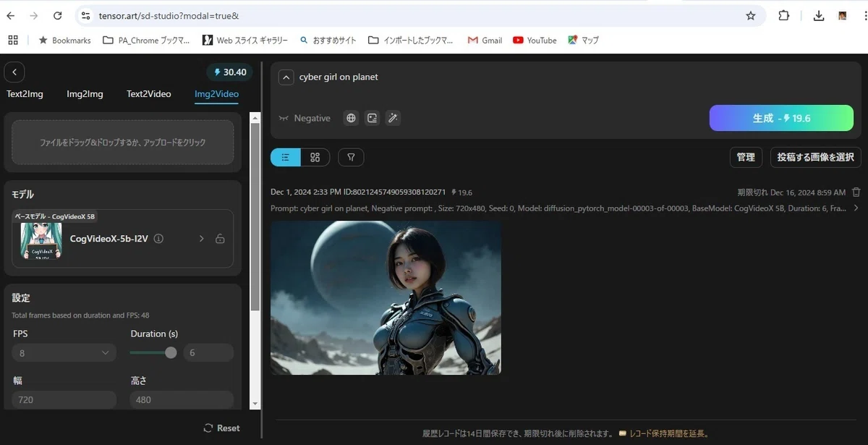Open the translate globe icon under prompt
This screenshot has height=445, width=868.
pyautogui.click(x=351, y=118)
